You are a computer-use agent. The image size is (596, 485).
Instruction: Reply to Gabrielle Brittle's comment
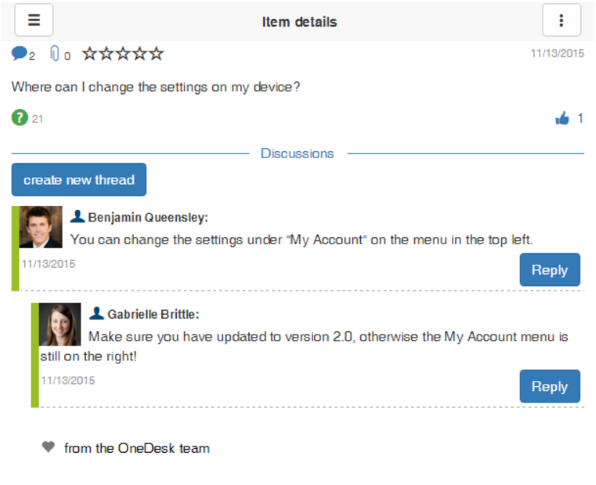[x=550, y=386]
